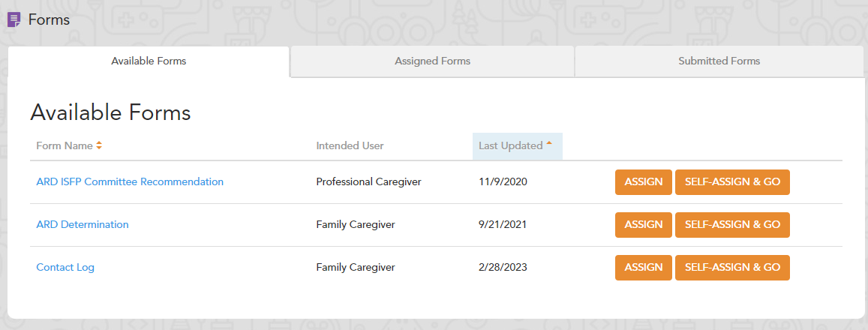Open the ARD Determination form link
Image resolution: width=868 pixels, height=330 pixels.
tap(83, 224)
